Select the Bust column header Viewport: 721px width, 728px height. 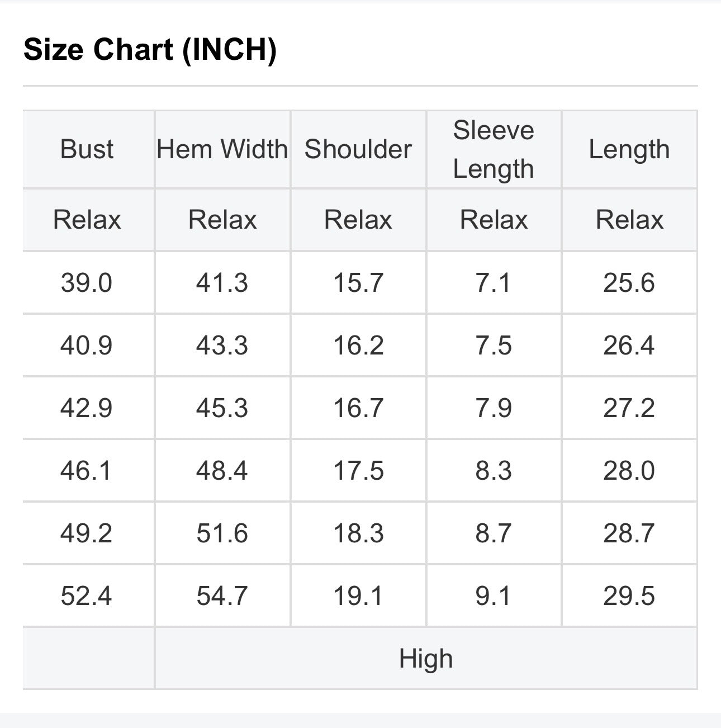coord(87,149)
